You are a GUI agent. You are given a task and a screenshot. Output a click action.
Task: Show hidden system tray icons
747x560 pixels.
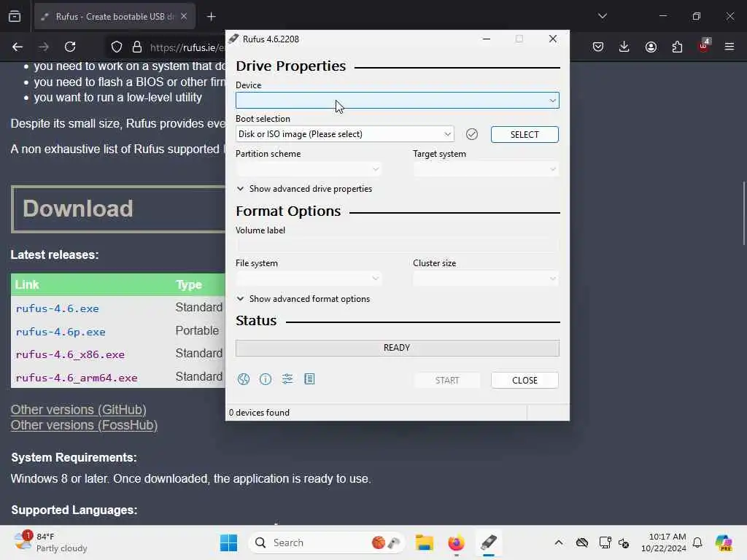[x=559, y=542]
